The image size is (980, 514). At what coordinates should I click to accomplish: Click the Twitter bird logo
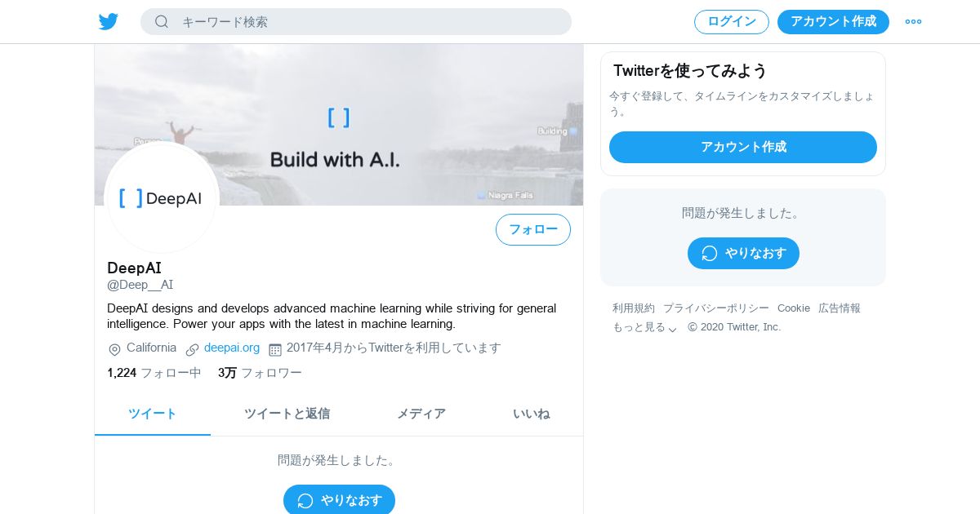click(109, 22)
